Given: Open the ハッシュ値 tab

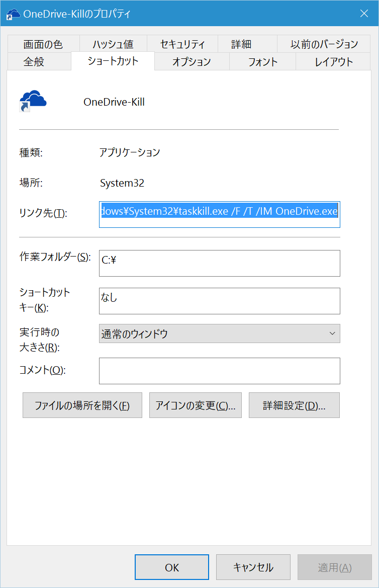Looking at the screenshot, I should 113,44.
